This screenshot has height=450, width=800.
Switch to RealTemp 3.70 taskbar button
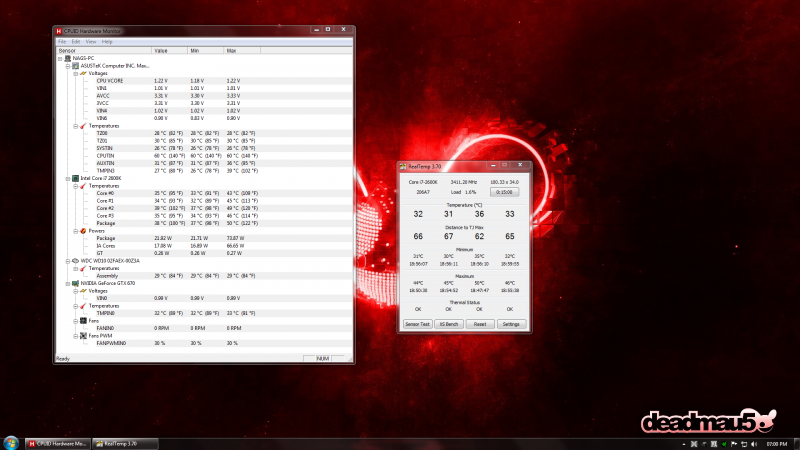point(125,444)
